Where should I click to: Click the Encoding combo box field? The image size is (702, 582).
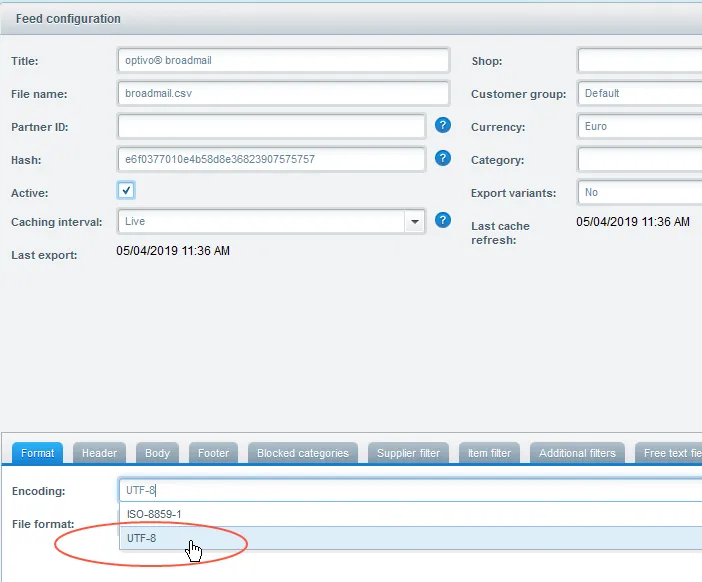[410, 490]
